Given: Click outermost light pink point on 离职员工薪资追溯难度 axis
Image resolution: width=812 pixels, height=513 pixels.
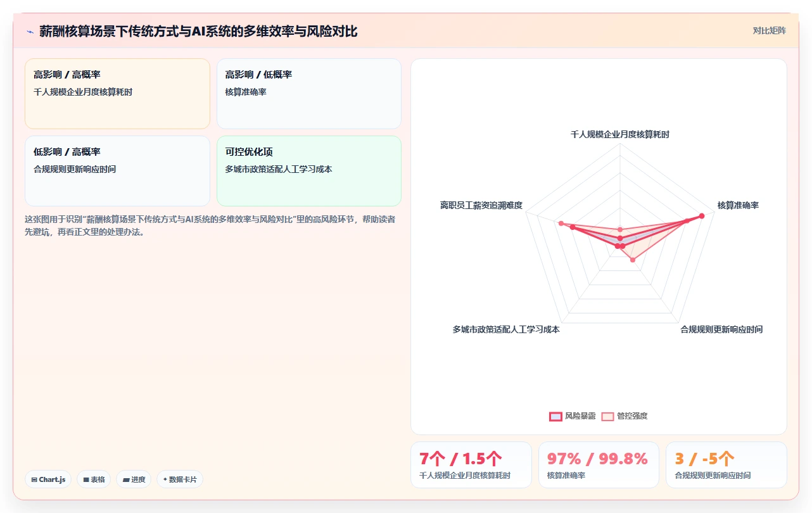Looking at the screenshot, I should (561, 223).
